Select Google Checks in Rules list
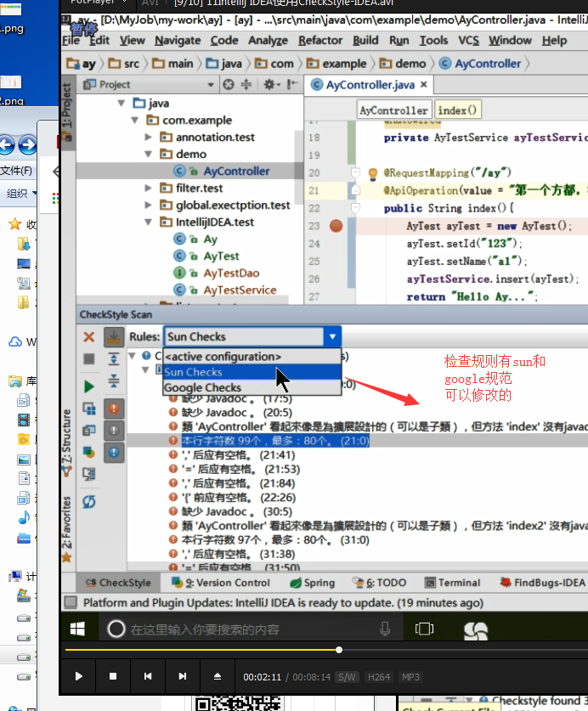The height and width of the screenshot is (711, 588). pyautogui.click(x=252, y=387)
